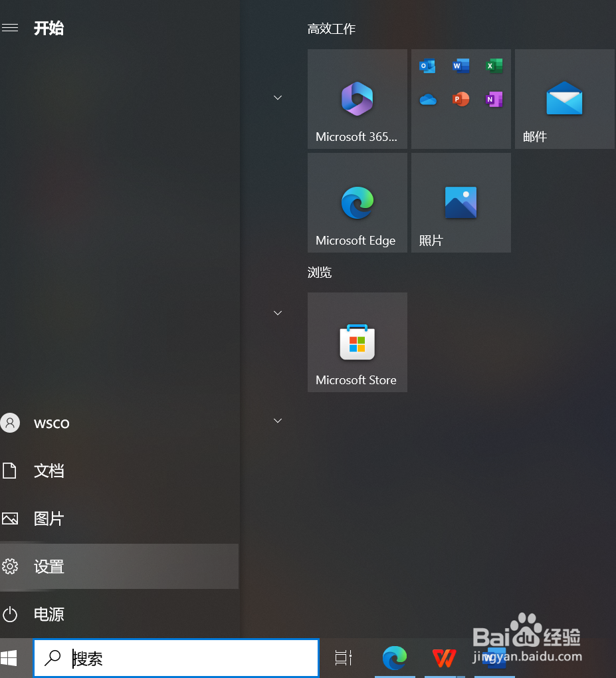Expand the lowest chevron below the 浏览 group
The height and width of the screenshot is (678, 616).
(x=278, y=421)
